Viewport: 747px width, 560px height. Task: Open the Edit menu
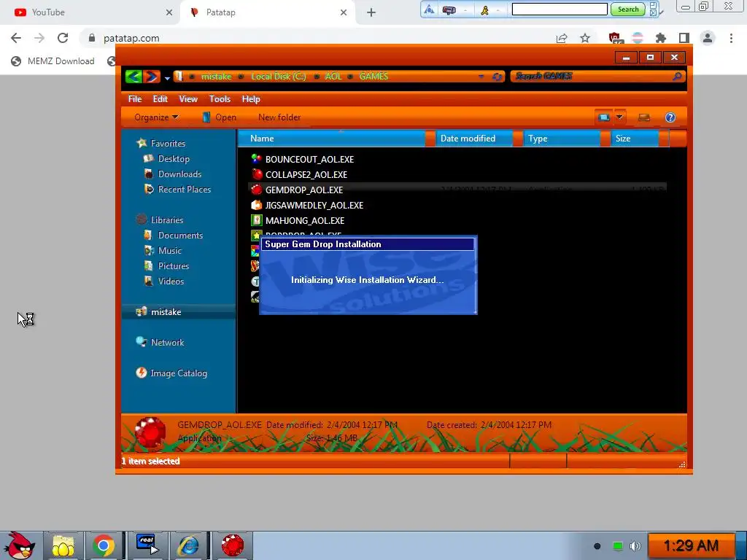coord(160,99)
